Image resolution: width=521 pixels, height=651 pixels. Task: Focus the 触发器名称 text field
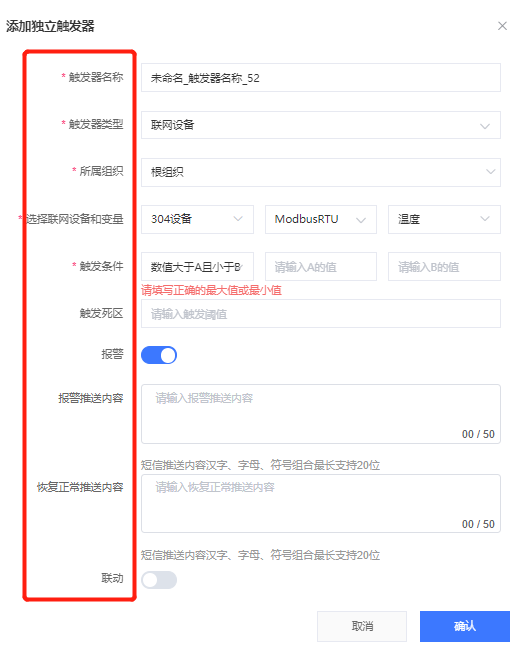pyautogui.click(x=321, y=78)
